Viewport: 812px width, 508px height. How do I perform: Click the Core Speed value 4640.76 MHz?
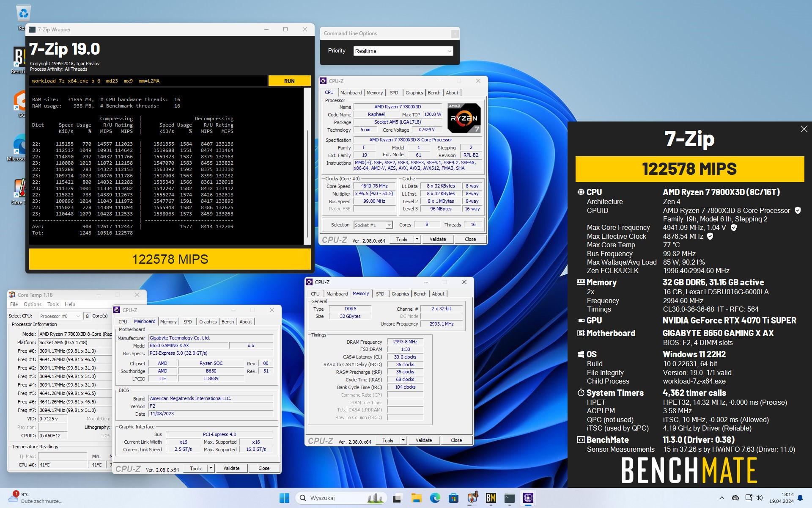coord(374,186)
